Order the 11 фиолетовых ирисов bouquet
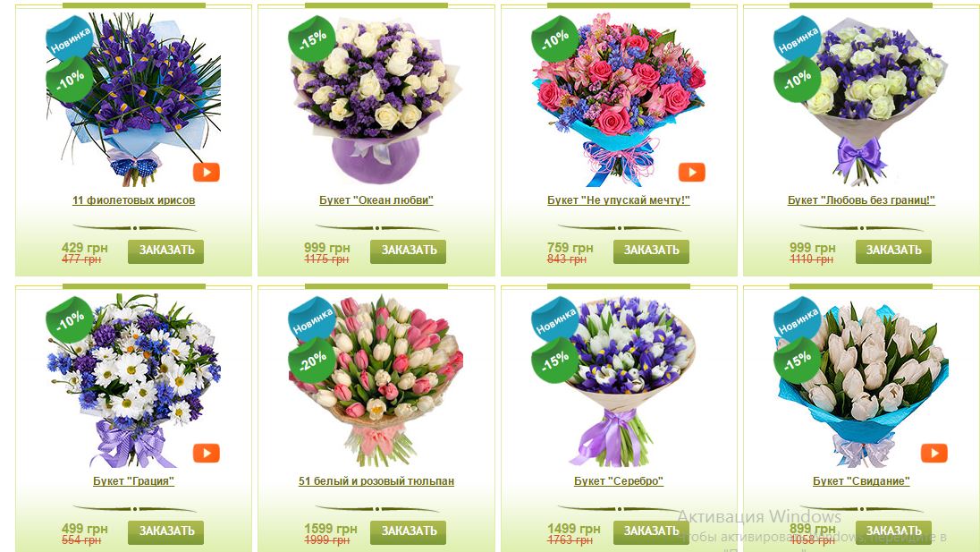The image size is (980, 552). [166, 251]
